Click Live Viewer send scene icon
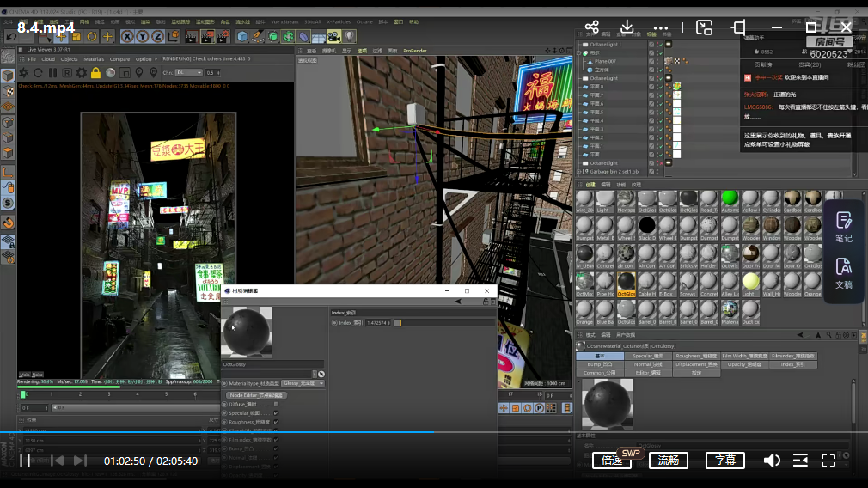The height and width of the screenshot is (488, 868). 24,73
